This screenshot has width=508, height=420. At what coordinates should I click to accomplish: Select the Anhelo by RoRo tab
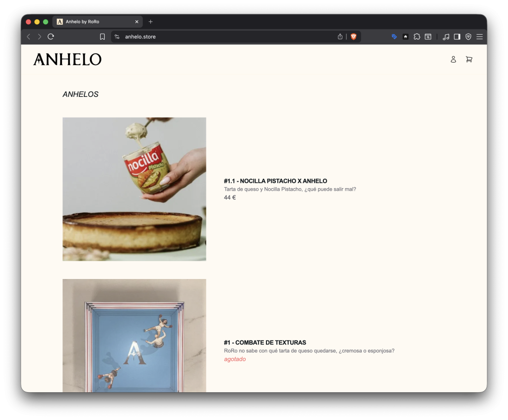[97, 22]
